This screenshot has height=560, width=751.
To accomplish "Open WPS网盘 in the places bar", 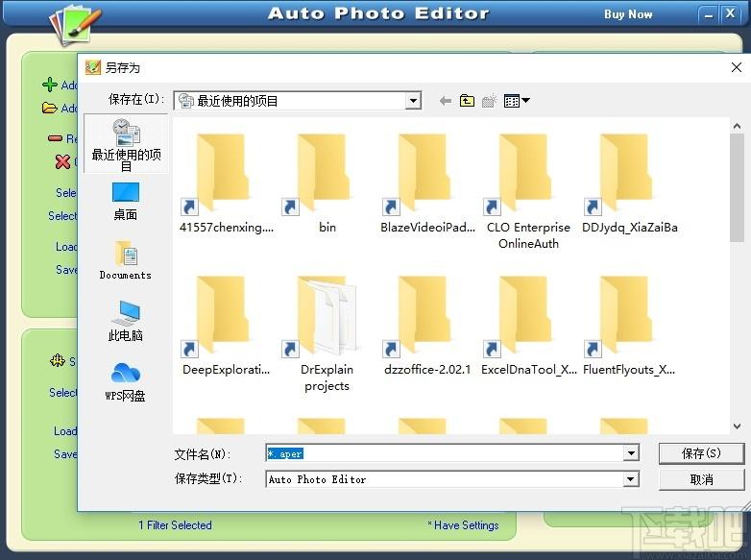I will [x=126, y=381].
